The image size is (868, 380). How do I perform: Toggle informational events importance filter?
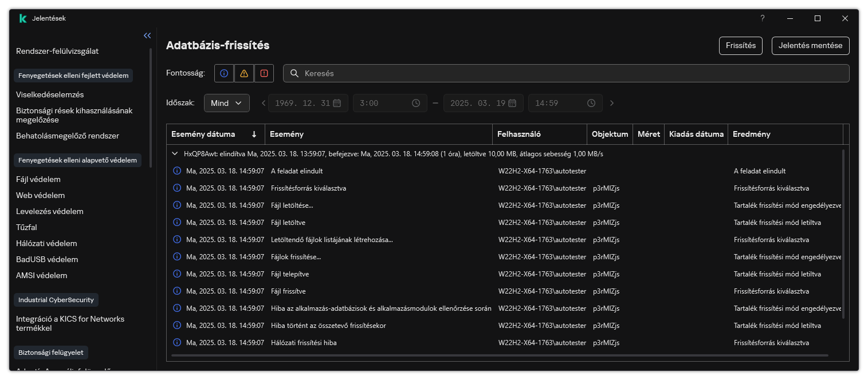pos(224,73)
